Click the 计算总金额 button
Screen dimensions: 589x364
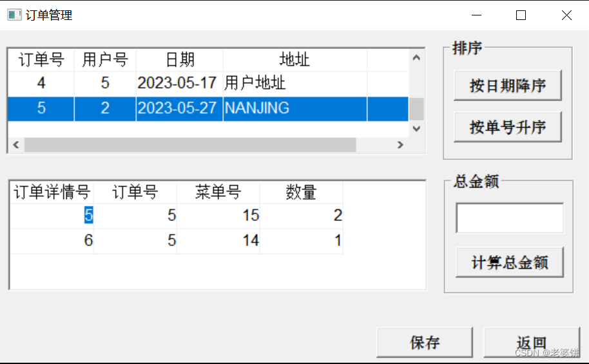click(x=509, y=262)
